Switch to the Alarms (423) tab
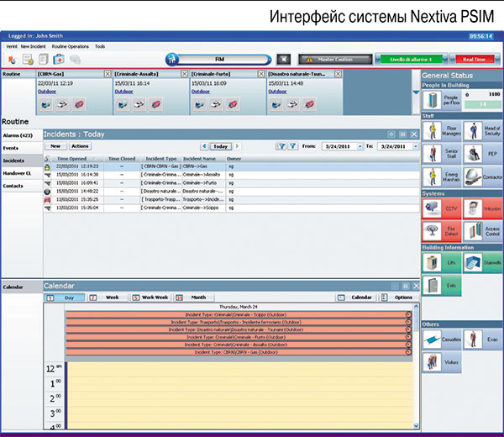The height and width of the screenshot is (437, 504). click(18, 134)
